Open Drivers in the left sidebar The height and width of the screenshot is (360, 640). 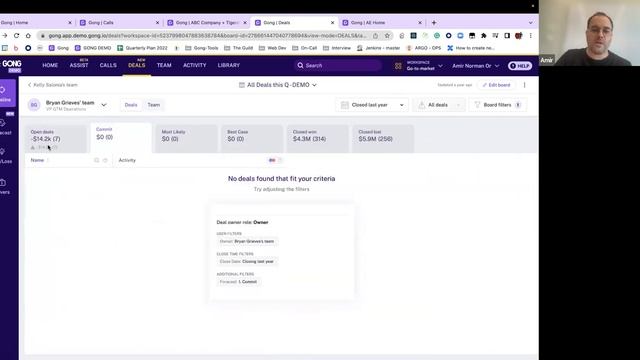(x=6, y=187)
